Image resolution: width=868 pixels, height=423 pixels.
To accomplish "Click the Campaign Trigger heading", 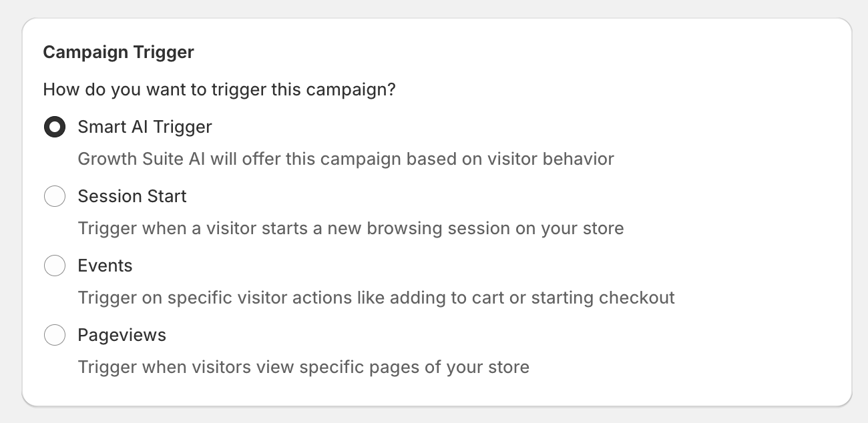I will click(118, 52).
